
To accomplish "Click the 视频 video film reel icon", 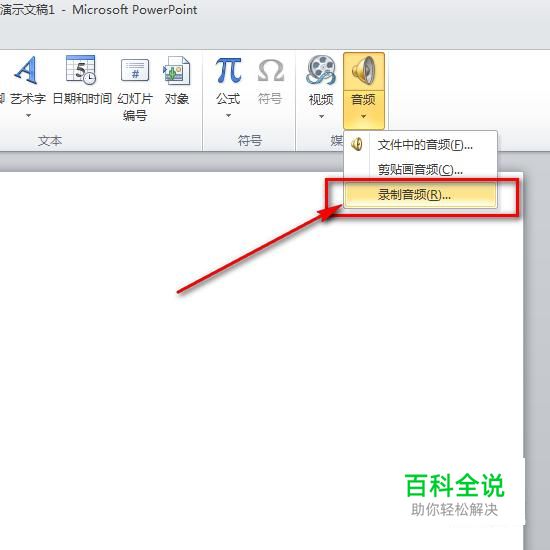I will (x=321, y=70).
